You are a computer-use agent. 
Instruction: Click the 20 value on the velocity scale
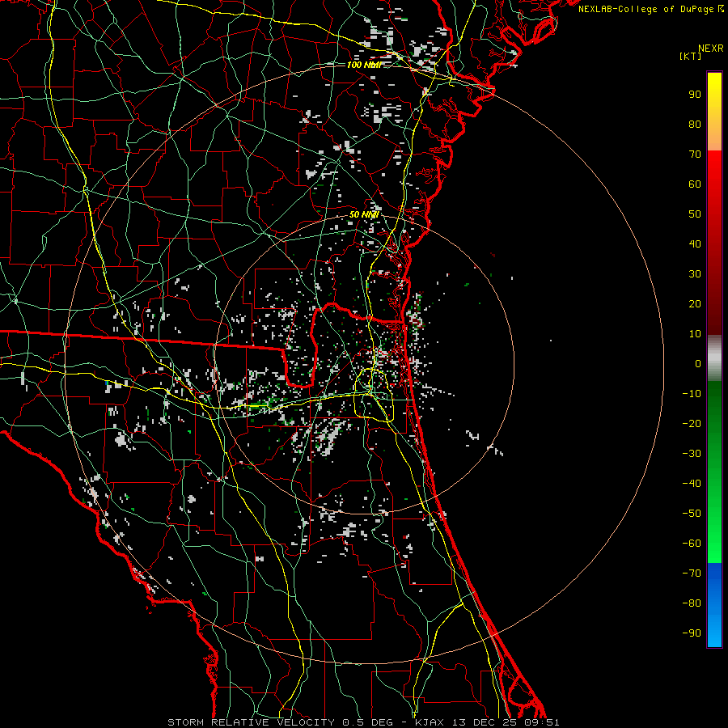pyautogui.click(x=695, y=304)
